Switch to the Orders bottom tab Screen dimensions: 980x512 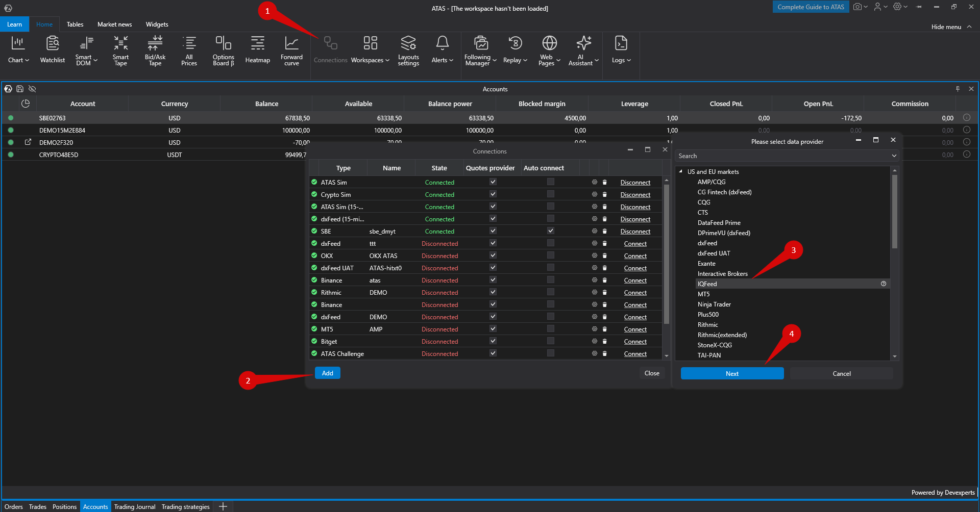[x=14, y=506]
